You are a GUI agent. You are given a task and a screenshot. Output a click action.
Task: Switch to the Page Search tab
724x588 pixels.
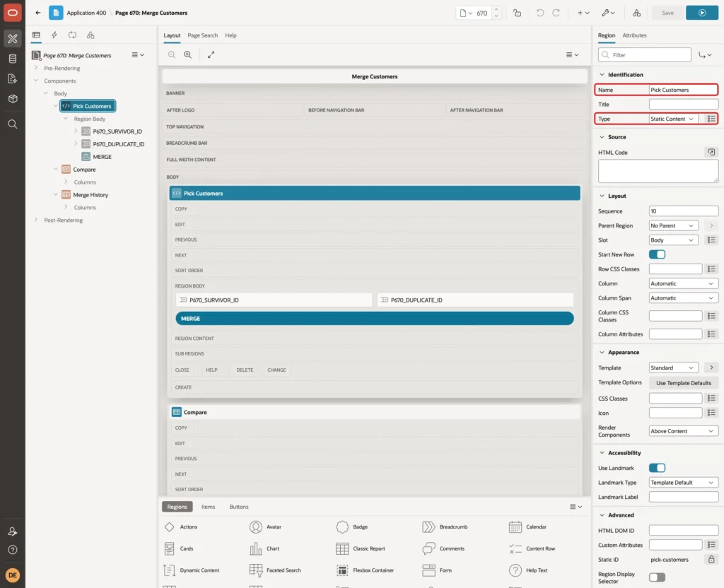[x=202, y=35]
